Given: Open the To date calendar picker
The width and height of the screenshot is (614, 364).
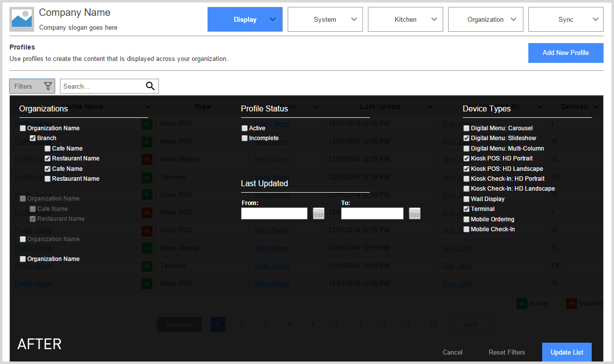Looking at the screenshot, I should [x=414, y=213].
